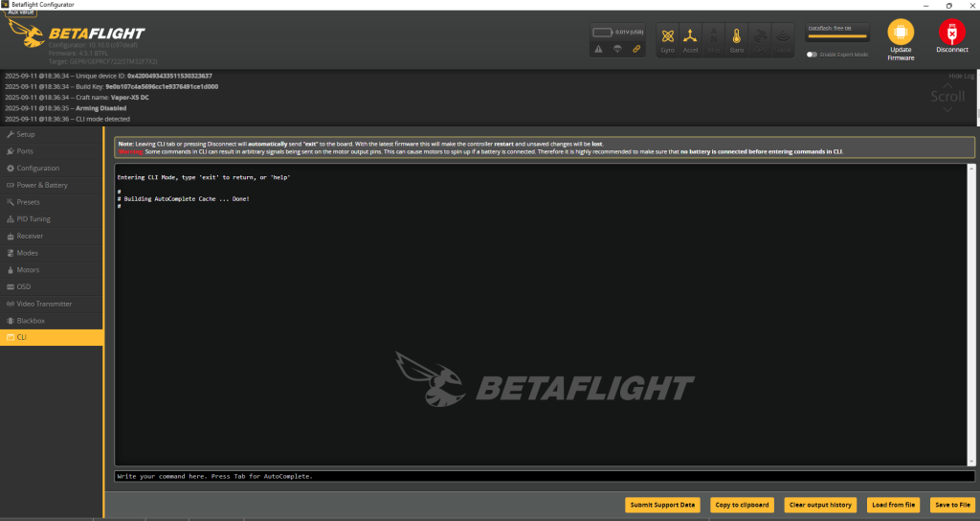
Task: Click the Update Firmware chip icon
Action: pyautogui.click(x=901, y=32)
